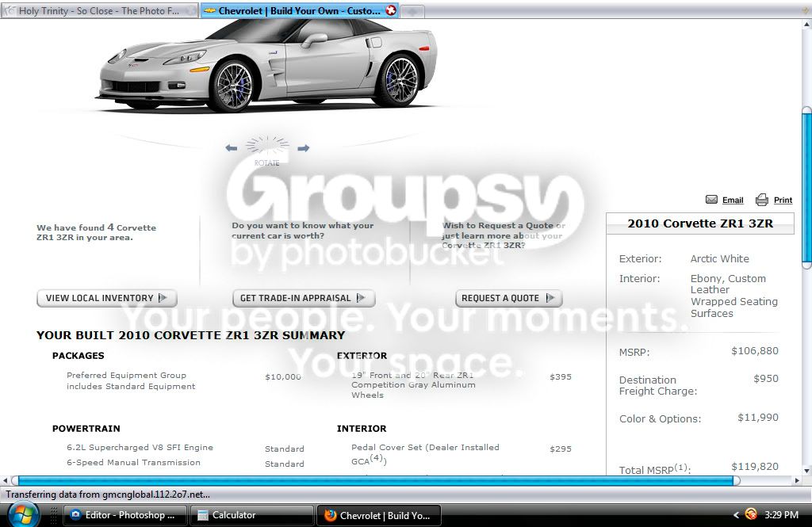Viewport: 812px width, 527px height.
Task: Click the system tray security icon
Action: click(751, 514)
